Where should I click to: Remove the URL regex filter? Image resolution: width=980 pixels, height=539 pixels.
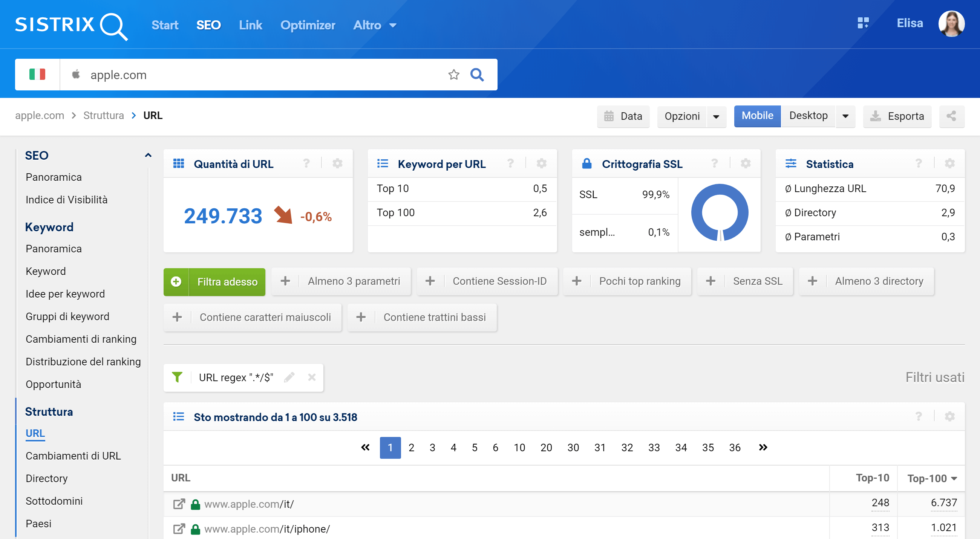[312, 377]
